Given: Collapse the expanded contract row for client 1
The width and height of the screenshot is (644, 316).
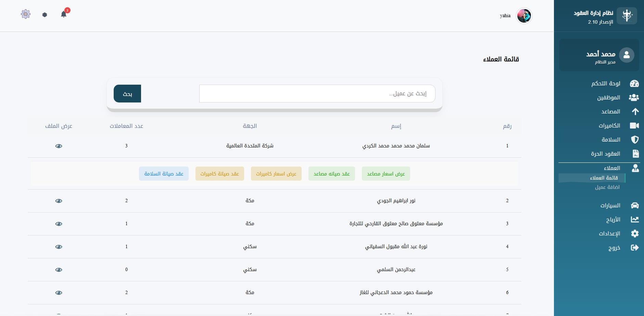Looking at the screenshot, I should point(59,146).
